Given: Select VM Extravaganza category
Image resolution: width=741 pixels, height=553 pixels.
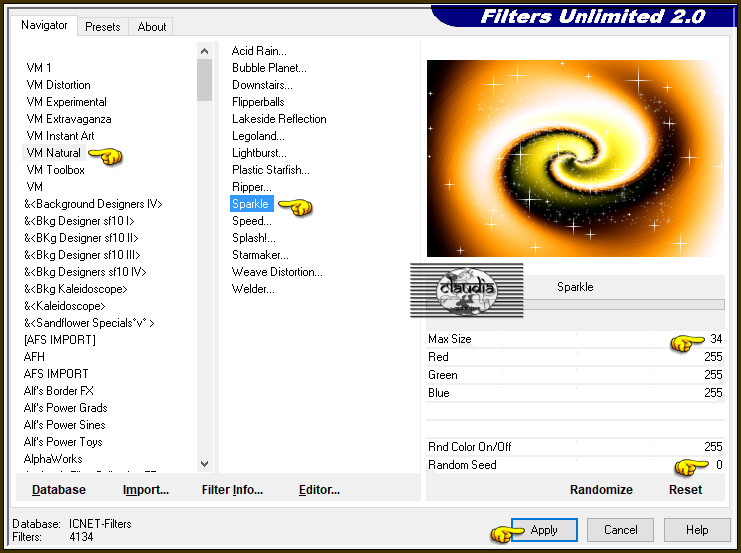Looking at the screenshot, I should point(69,119).
